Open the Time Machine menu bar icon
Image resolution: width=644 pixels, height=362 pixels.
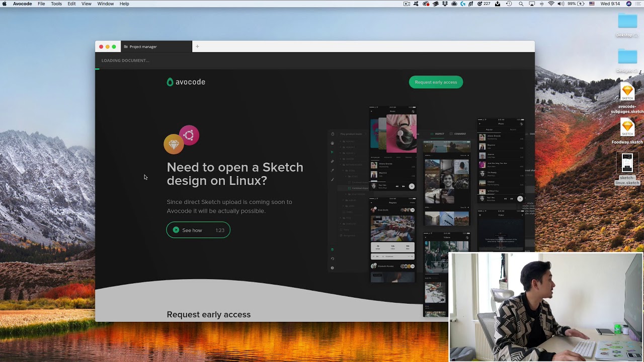point(509,4)
